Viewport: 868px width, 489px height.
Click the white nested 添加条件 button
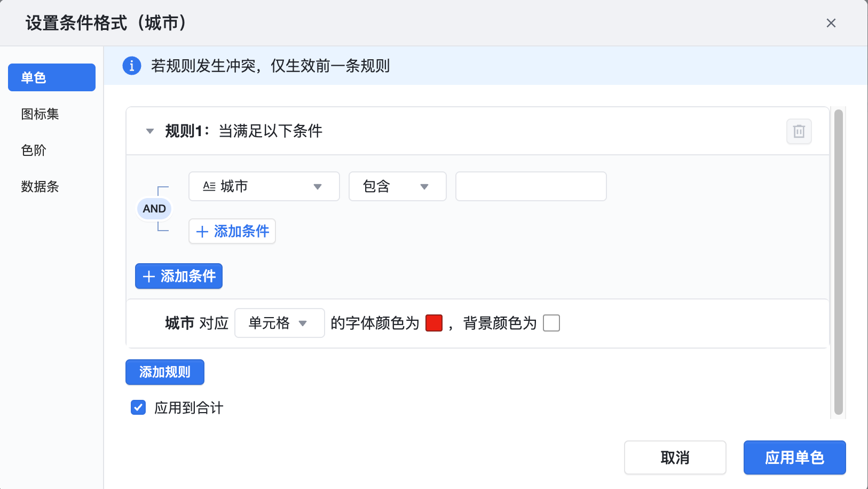point(232,231)
